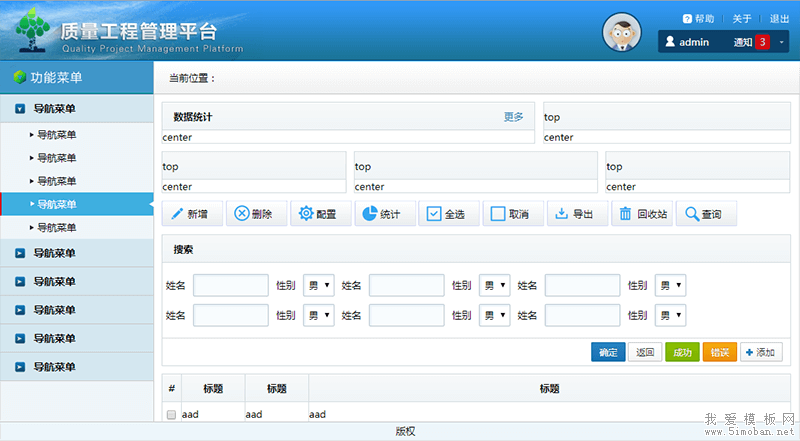Tick the checkbox in the aad row
The width and height of the screenshot is (800, 441).
click(x=171, y=414)
